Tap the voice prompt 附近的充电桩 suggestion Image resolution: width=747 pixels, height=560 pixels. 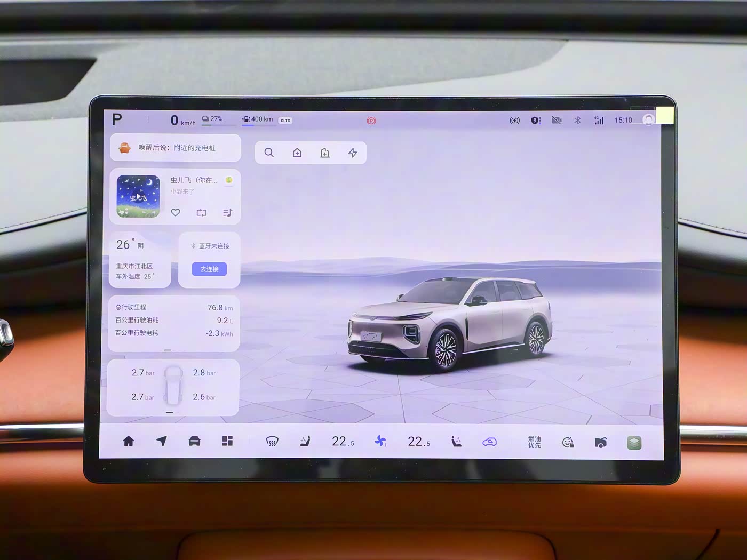(x=176, y=148)
